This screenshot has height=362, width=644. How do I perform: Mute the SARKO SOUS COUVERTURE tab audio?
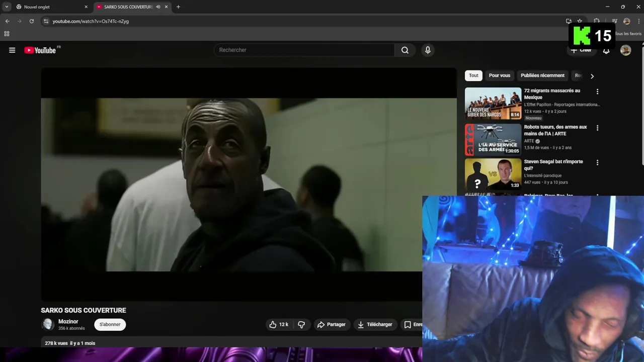158,7
